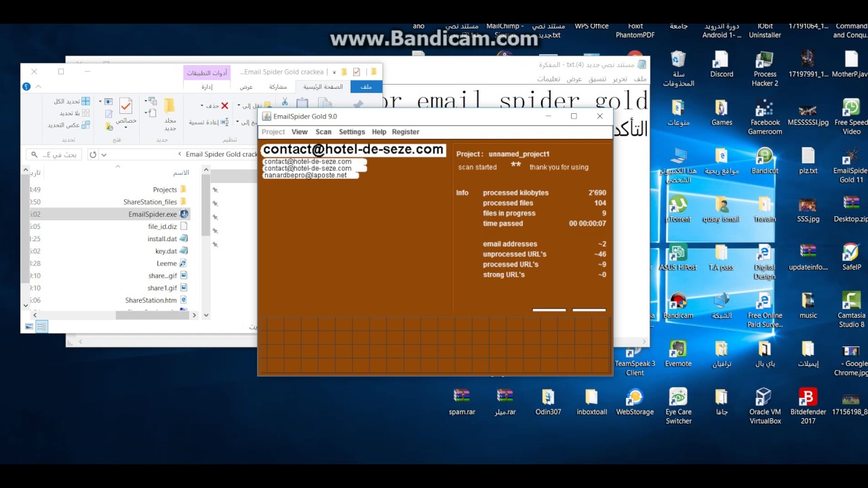The width and height of the screenshot is (868, 488).
Task: Open the Games folder on desktop
Action: coord(722,113)
